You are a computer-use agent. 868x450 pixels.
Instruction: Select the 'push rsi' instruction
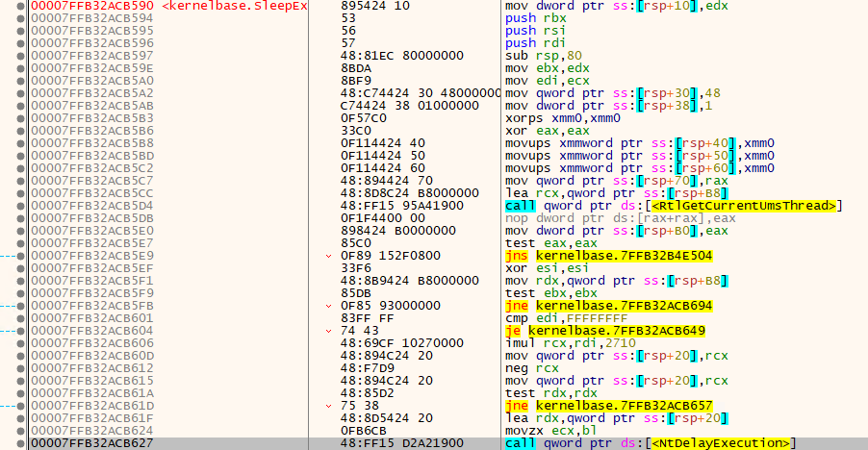pos(535,31)
